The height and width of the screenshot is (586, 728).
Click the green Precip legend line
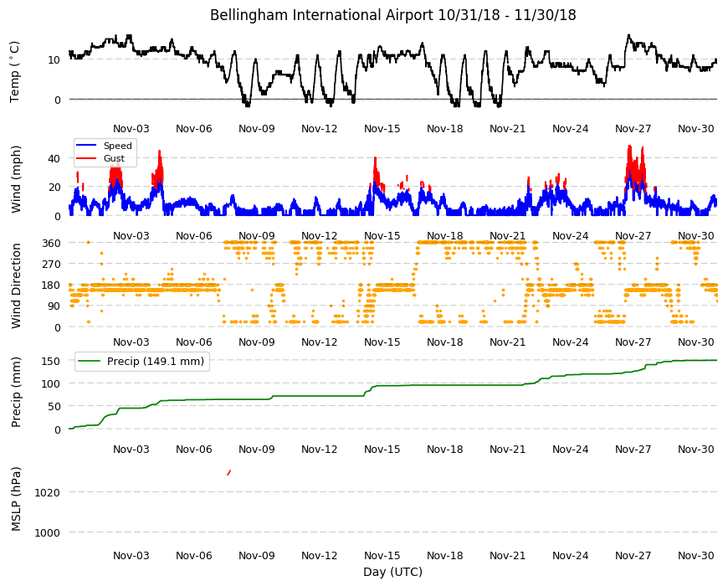coord(88,362)
